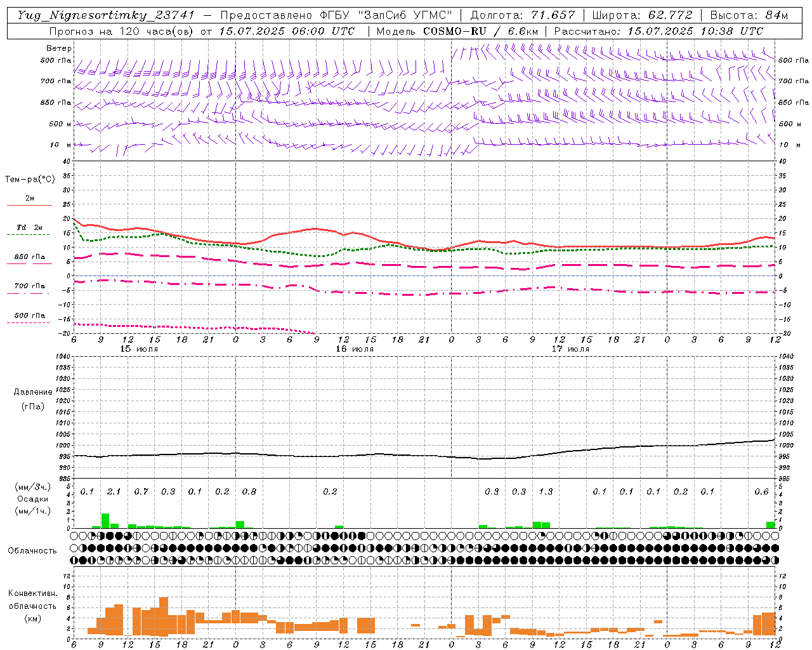Click the 0.8 precipitation value
Image resolution: width=812 pixels, height=650 pixels.
(x=249, y=492)
